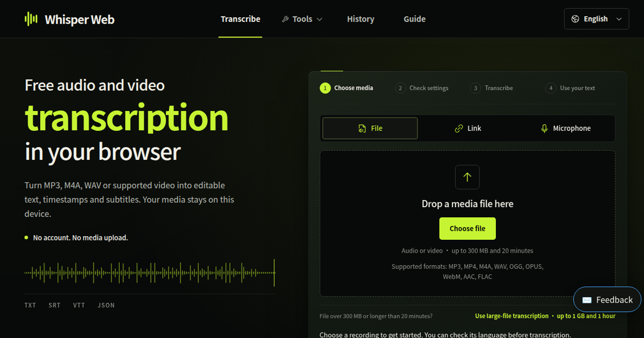Click the TXT format label
644x338 pixels.
coord(30,305)
